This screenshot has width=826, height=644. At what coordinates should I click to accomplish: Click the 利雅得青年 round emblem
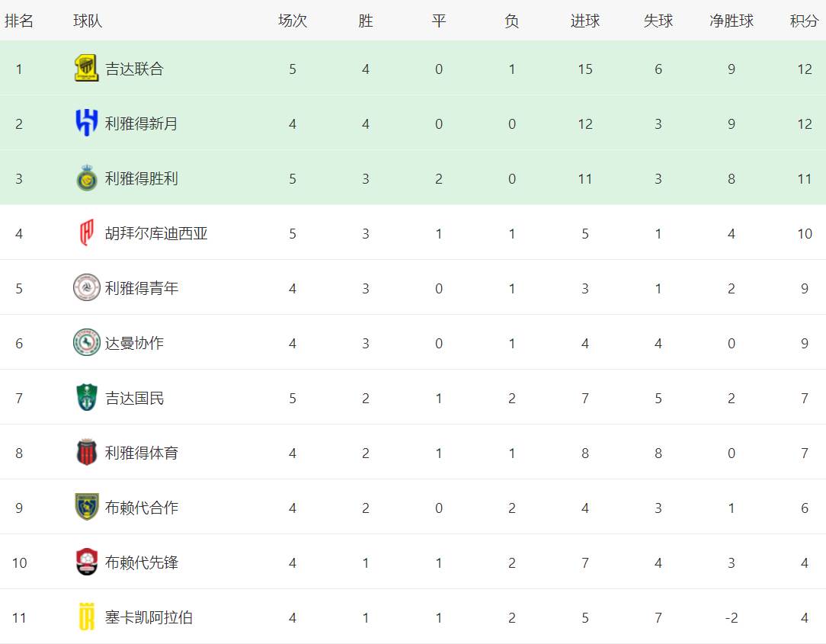[x=86, y=288]
